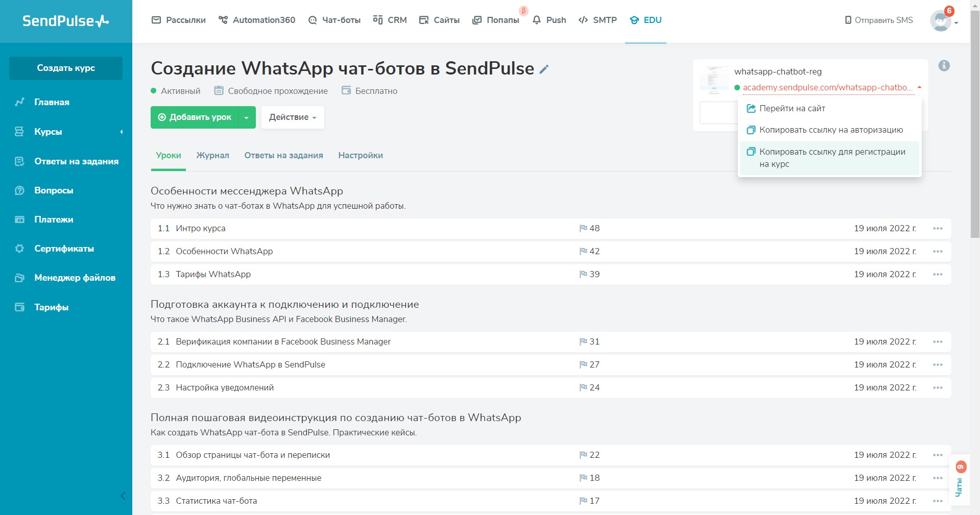Open Сертификаты sidebar item
980x515 pixels.
64,249
